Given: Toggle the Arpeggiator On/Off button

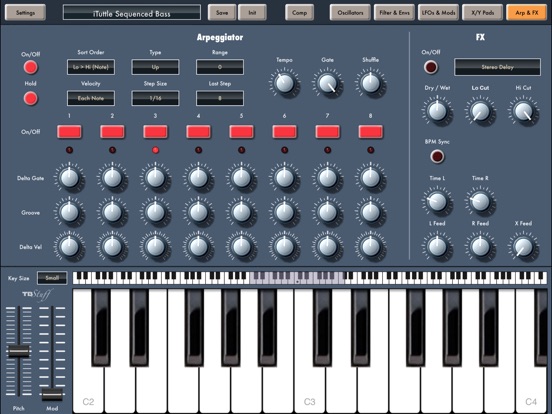Looking at the screenshot, I should tap(31, 67).
